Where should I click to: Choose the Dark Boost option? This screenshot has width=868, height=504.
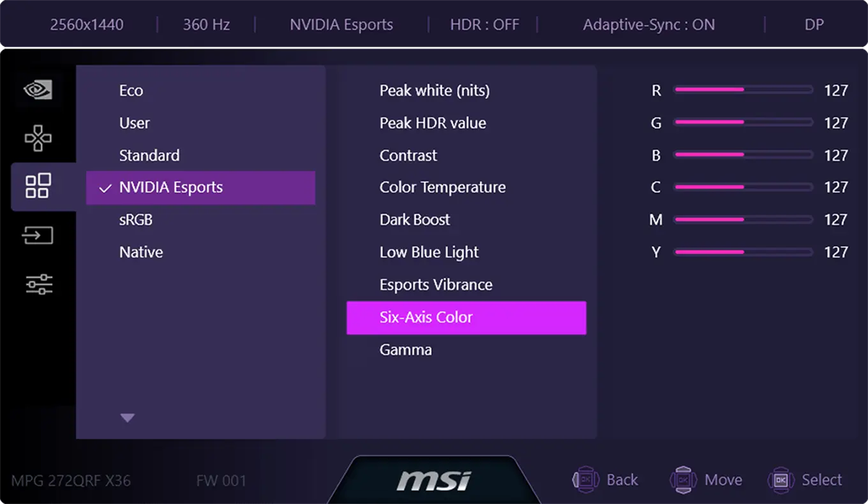(x=415, y=219)
